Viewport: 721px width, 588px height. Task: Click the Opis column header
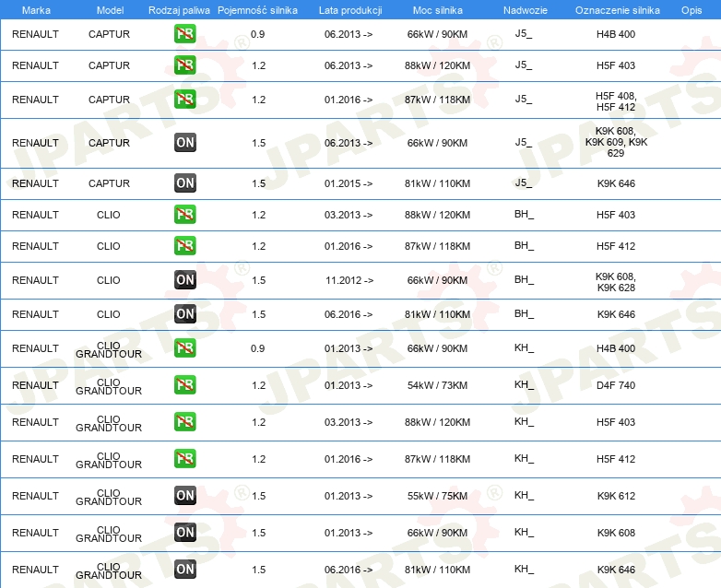point(691,10)
